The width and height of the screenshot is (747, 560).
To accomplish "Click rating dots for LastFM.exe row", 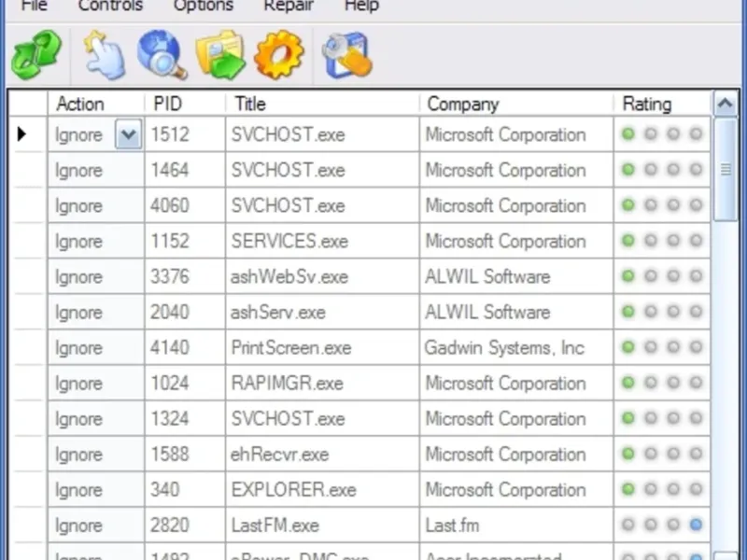I will (x=662, y=525).
